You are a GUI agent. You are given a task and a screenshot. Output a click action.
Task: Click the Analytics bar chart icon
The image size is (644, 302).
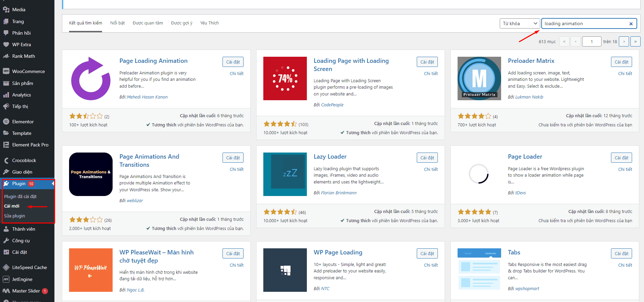coord(6,95)
